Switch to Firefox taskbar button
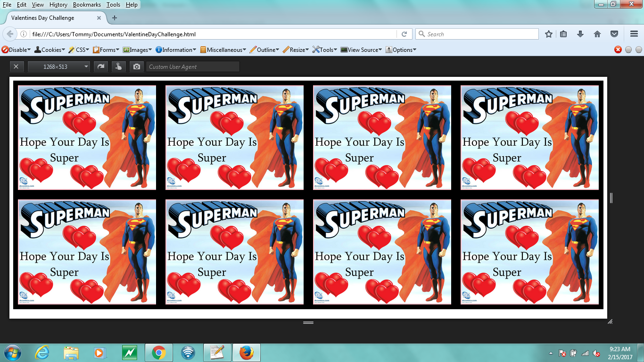The image size is (644, 362). [246, 353]
